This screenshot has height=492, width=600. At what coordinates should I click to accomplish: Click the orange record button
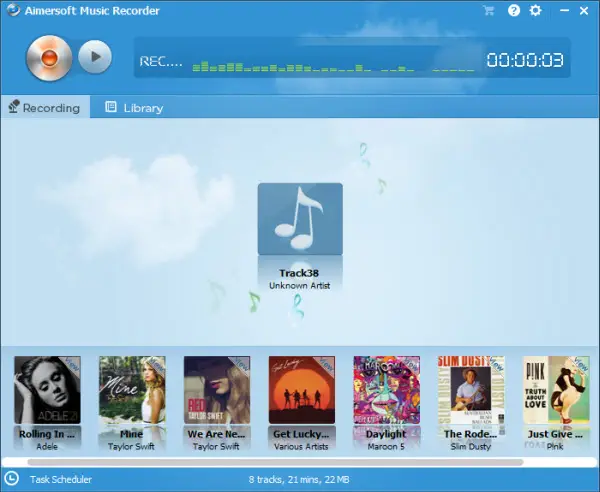[49, 58]
